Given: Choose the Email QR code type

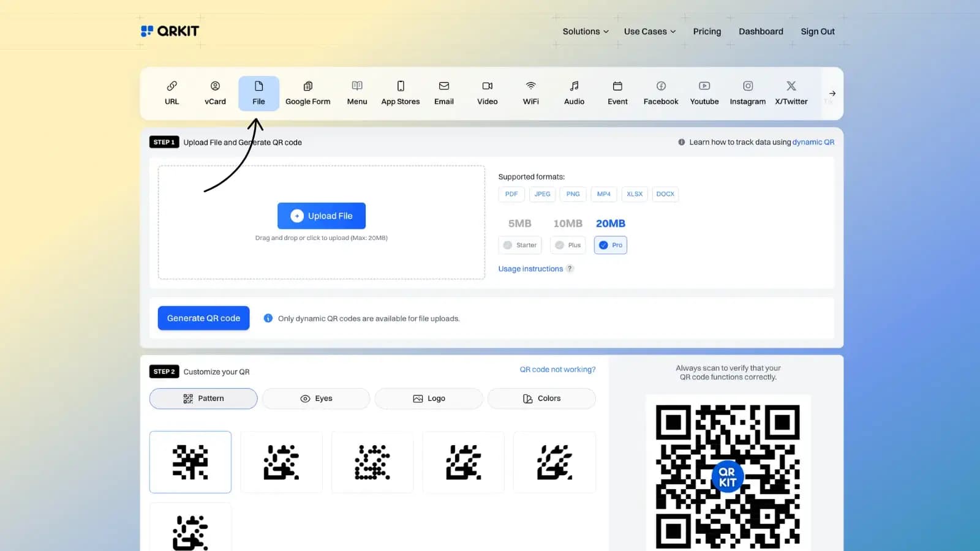Looking at the screenshot, I should [443, 92].
